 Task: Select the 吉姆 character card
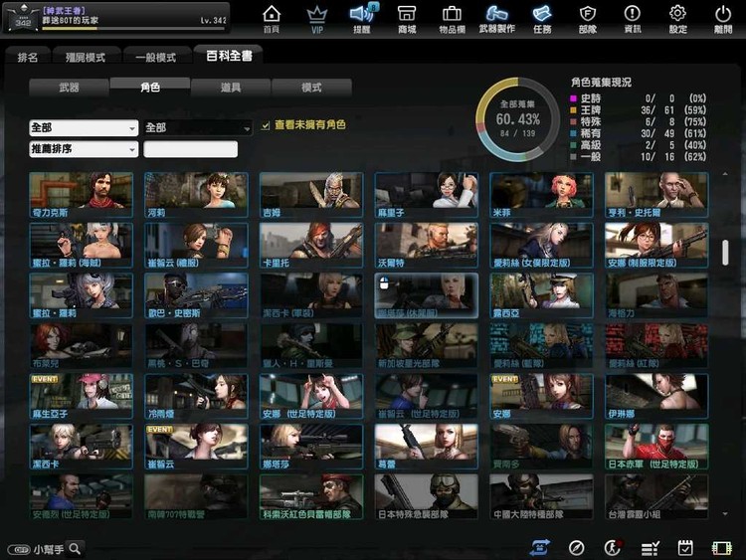pos(311,195)
